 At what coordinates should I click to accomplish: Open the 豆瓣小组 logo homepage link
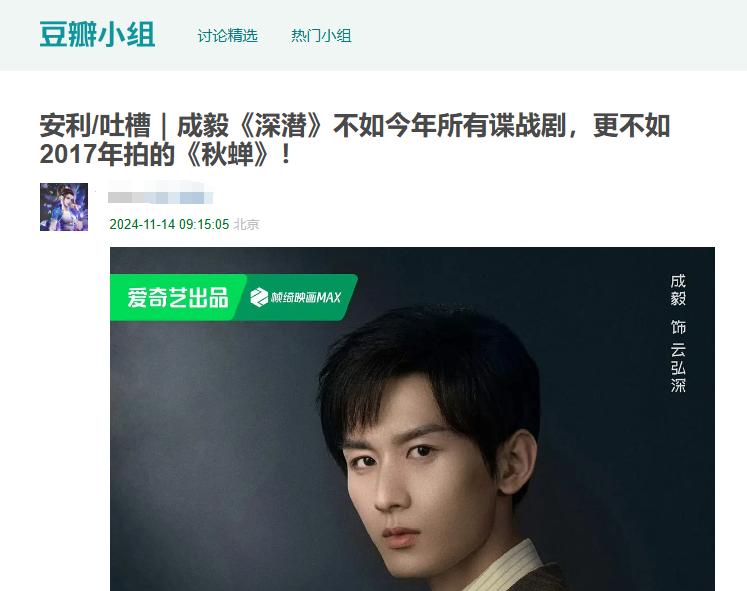click(97, 34)
